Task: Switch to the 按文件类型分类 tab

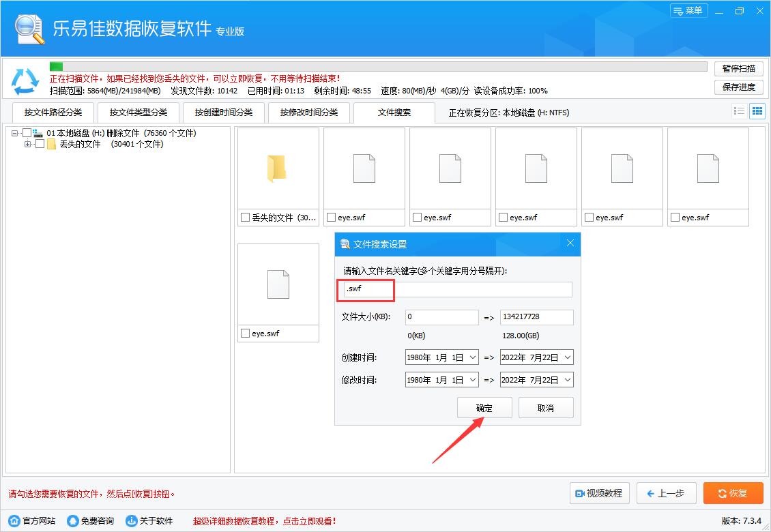Action: tap(138, 113)
